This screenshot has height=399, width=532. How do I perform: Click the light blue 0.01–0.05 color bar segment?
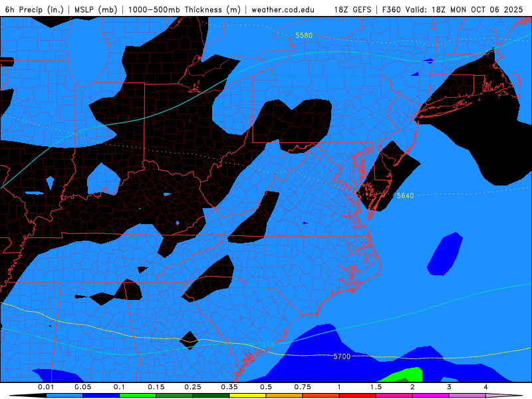(x=65, y=396)
